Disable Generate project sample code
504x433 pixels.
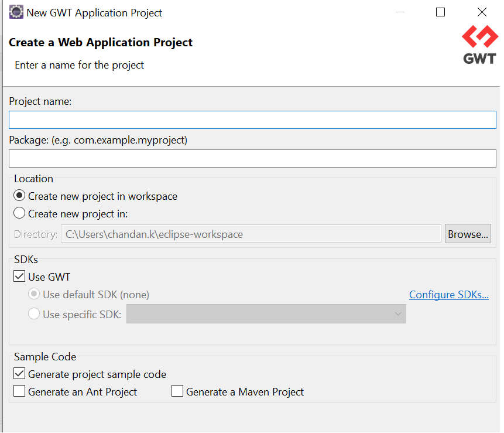pos(19,374)
